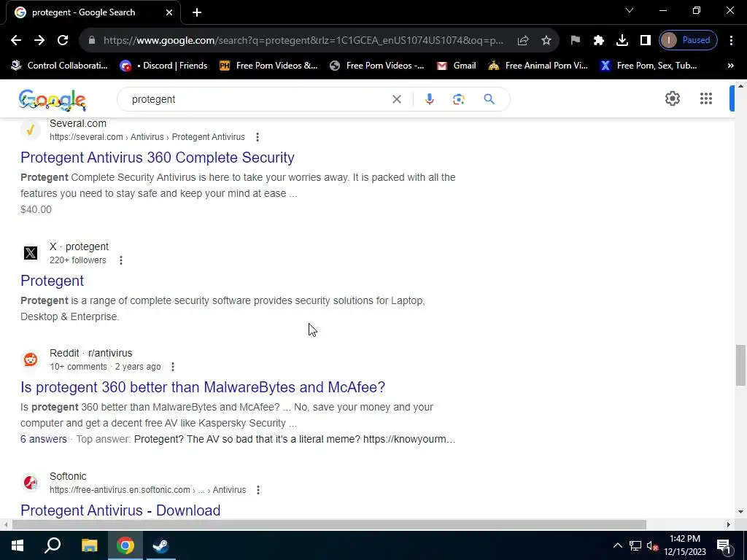Share this page from address bar
Image resolution: width=747 pixels, height=560 pixels.
coord(523,41)
